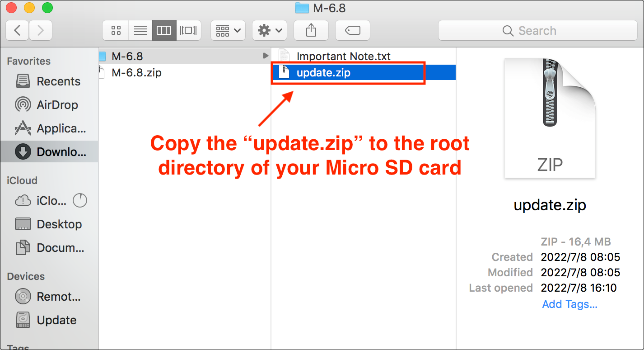The width and height of the screenshot is (644, 350).
Task: Click the M-6.8 window title text
Action: [x=329, y=8]
